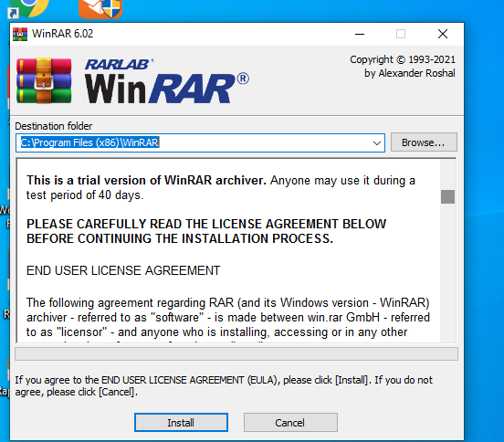Click the stacked books WinRAR logo

tap(44, 80)
